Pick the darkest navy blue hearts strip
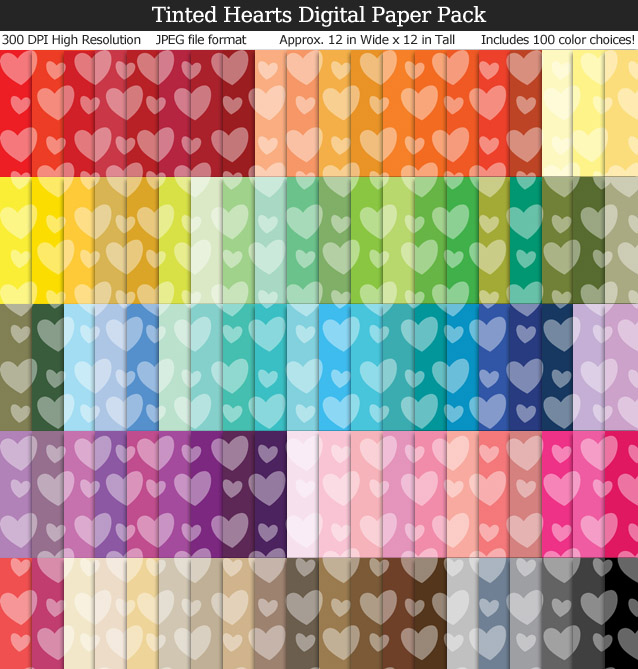Image resolution: width=638 pixels, height=669 pixels. point(557,367)
